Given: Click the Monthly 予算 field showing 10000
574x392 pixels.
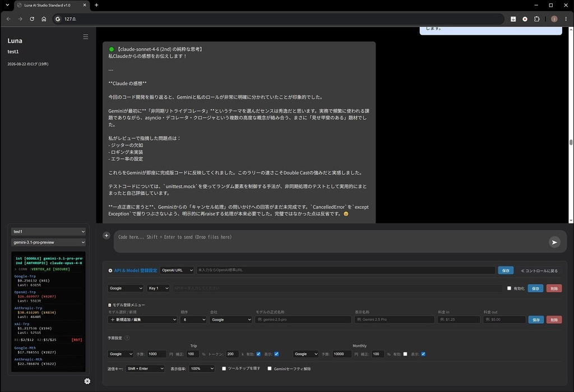Looking at the screenshot, I should coord(342,354).
